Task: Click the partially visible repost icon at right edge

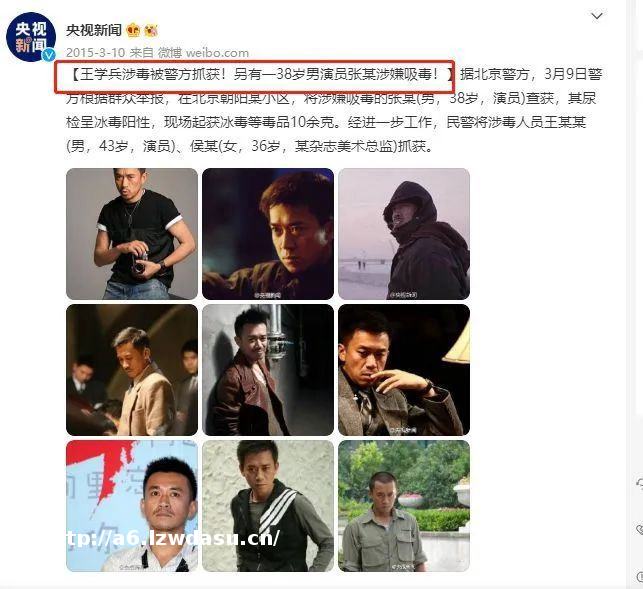Action: pos(639,483)
